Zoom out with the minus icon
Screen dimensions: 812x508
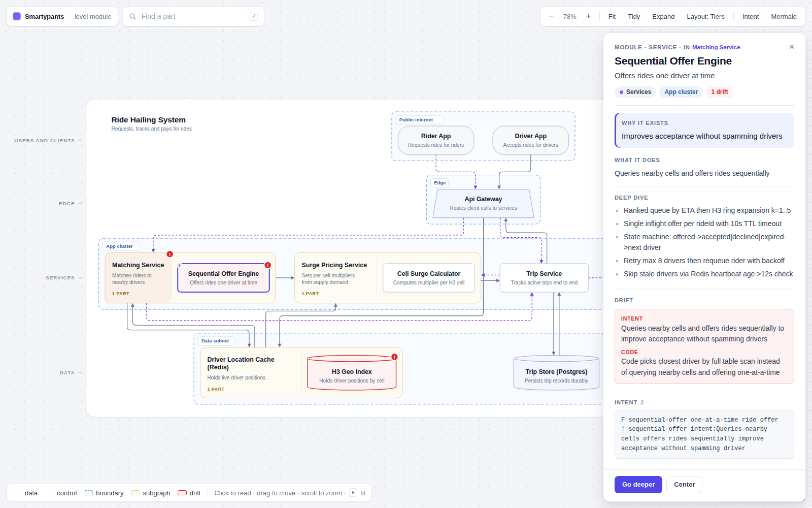pyautogui.click(x=551, y=16)
